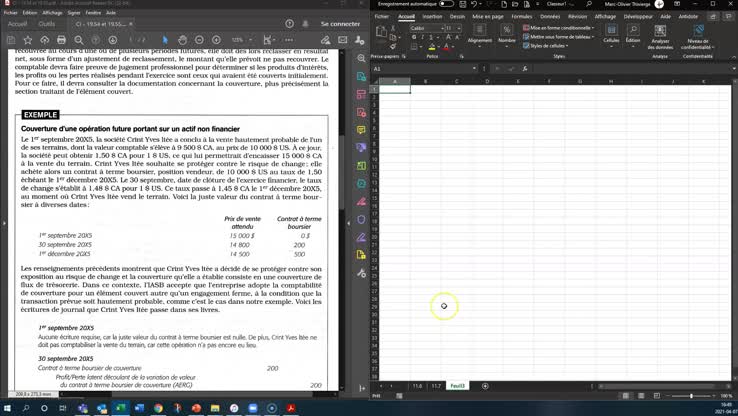Click the Se connecter button
This screenshot has height=416, width=738.
coord(340,23)
